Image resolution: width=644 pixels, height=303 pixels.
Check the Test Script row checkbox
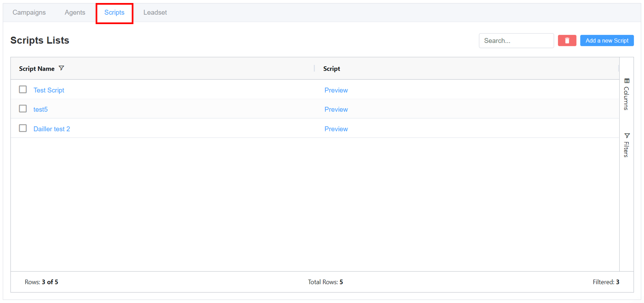[x=23, y=90]
